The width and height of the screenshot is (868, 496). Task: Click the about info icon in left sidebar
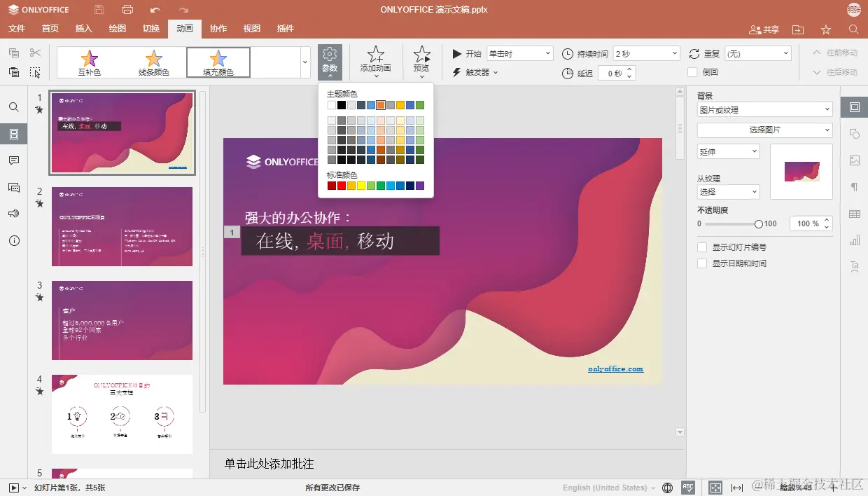pyautogui.click(x=14, y=240)
